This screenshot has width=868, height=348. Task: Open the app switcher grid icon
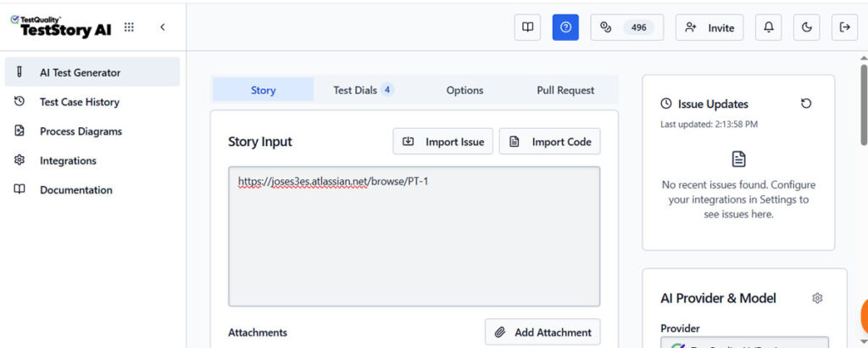point(129,27)
